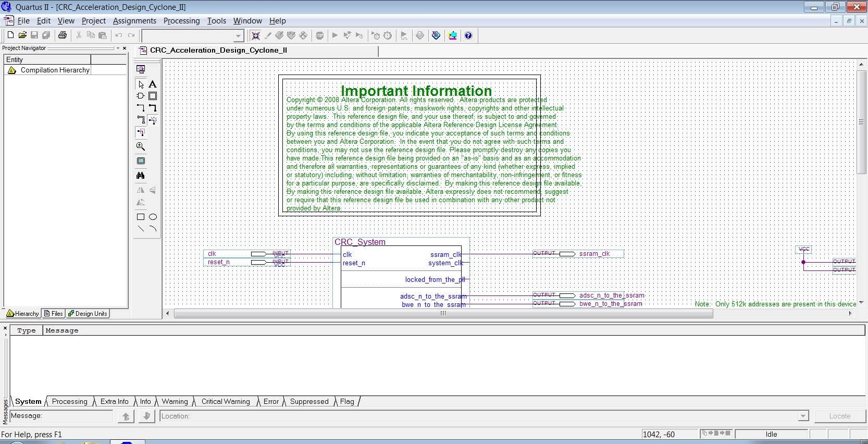Open Settings via the crossed-tools toolbar icon

[x=255, y=35]
